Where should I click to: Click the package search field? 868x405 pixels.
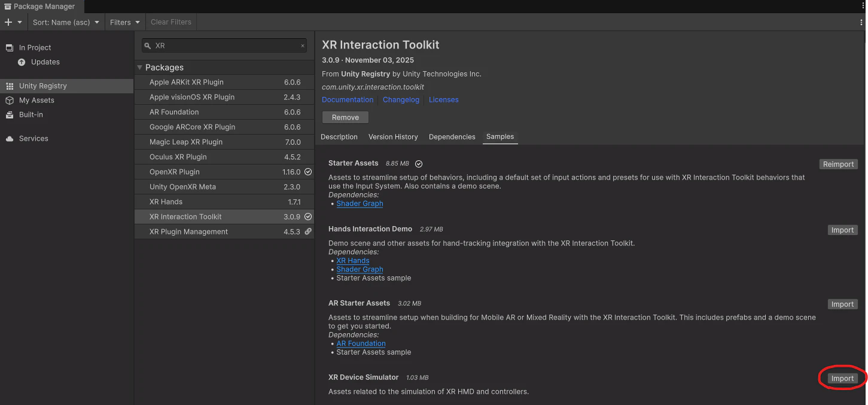pos(224,45)
